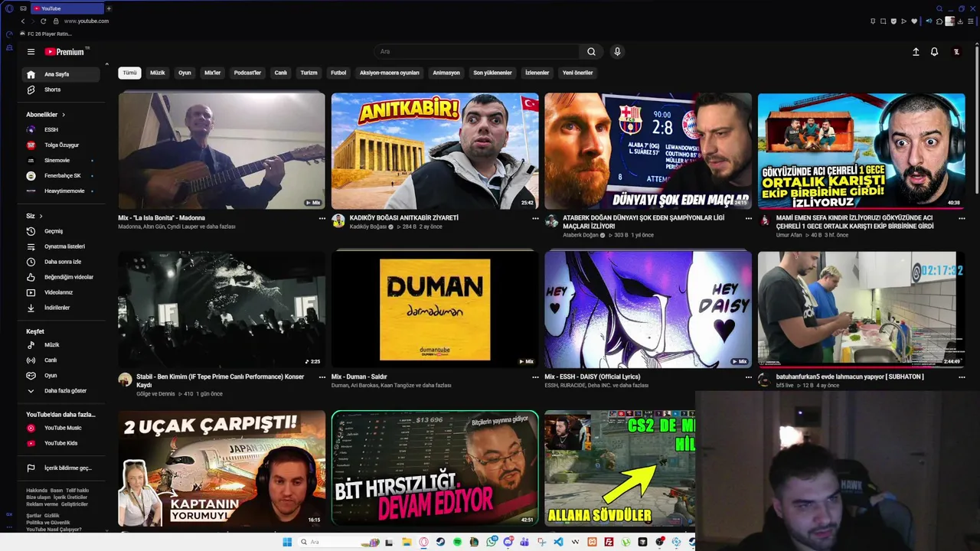
Task: Open WhatsApp from taskbar
Action: pos(492,542)
